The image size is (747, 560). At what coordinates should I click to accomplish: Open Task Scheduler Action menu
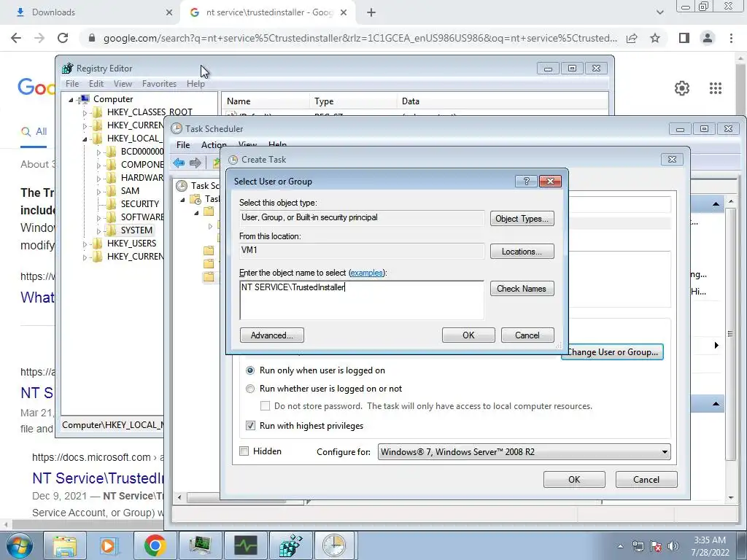point(214,145)
